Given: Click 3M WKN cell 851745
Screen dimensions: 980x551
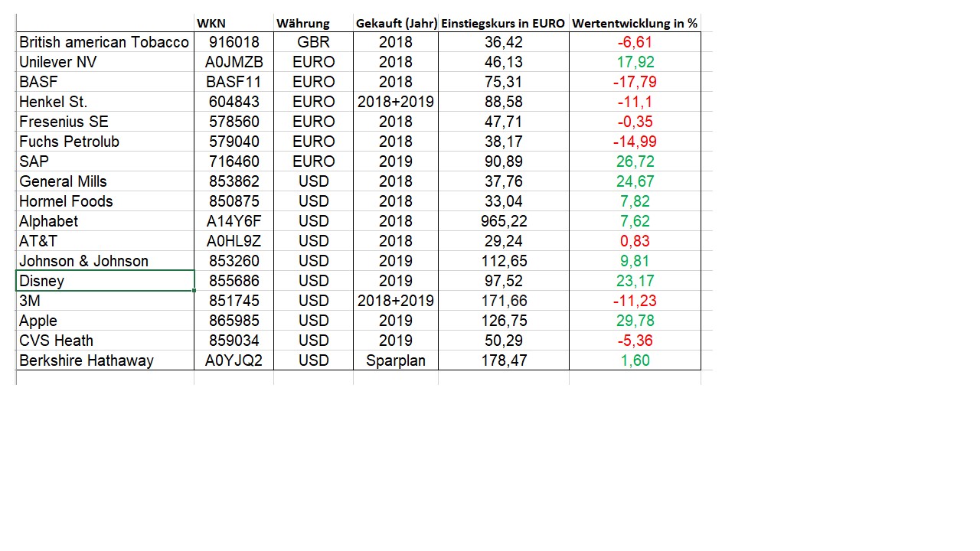Looking at the screenshot, I should [x=234, y=301].
